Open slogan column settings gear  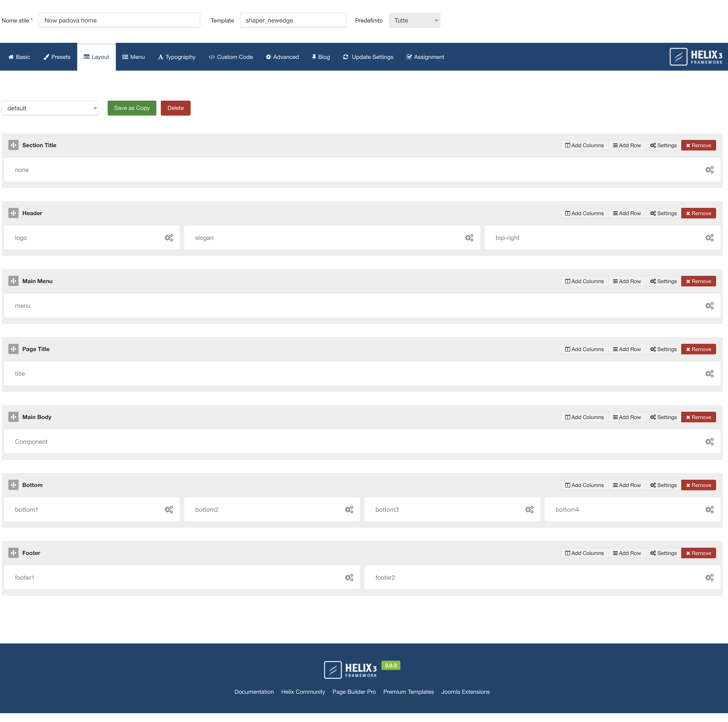469,238
